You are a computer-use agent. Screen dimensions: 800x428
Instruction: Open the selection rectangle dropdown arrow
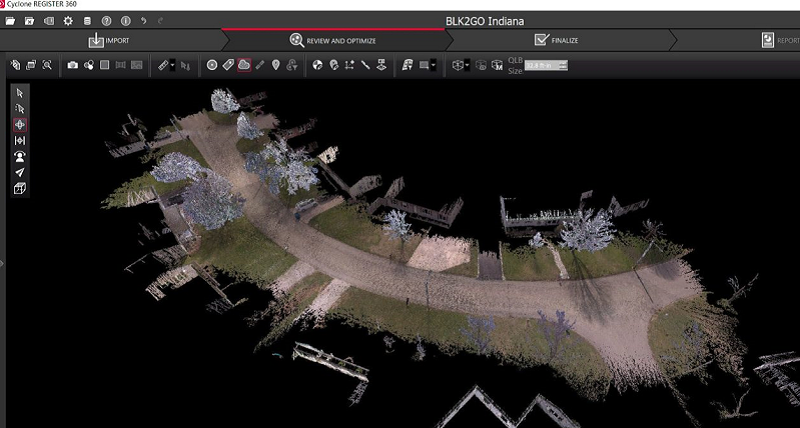(x=435, y=65)
